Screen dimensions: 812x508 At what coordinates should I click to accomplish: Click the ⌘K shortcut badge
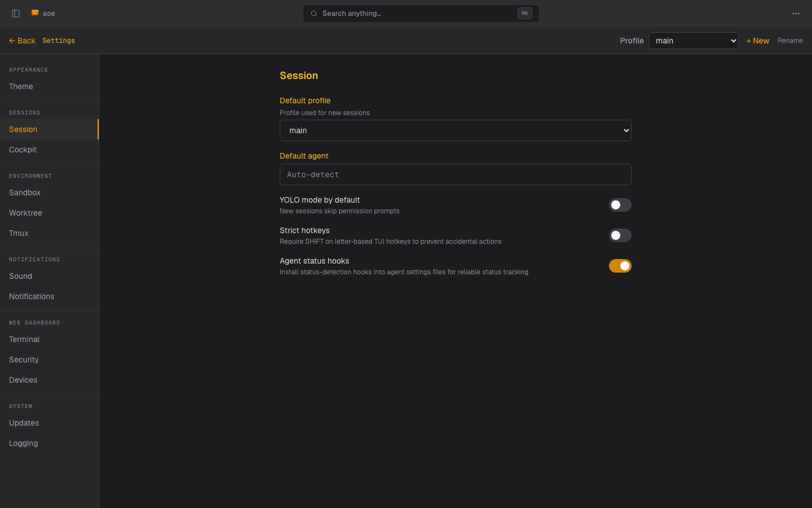tap(524, 14)
